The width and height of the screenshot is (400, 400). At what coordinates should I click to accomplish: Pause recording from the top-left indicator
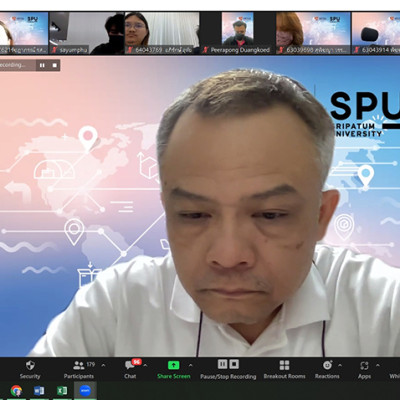point(42,65)
